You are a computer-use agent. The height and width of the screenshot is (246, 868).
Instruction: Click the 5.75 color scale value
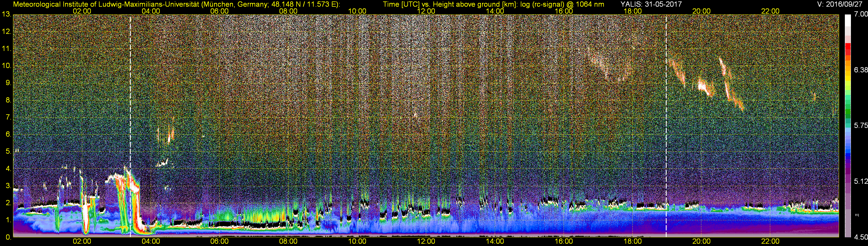click(x=860, y=125)
